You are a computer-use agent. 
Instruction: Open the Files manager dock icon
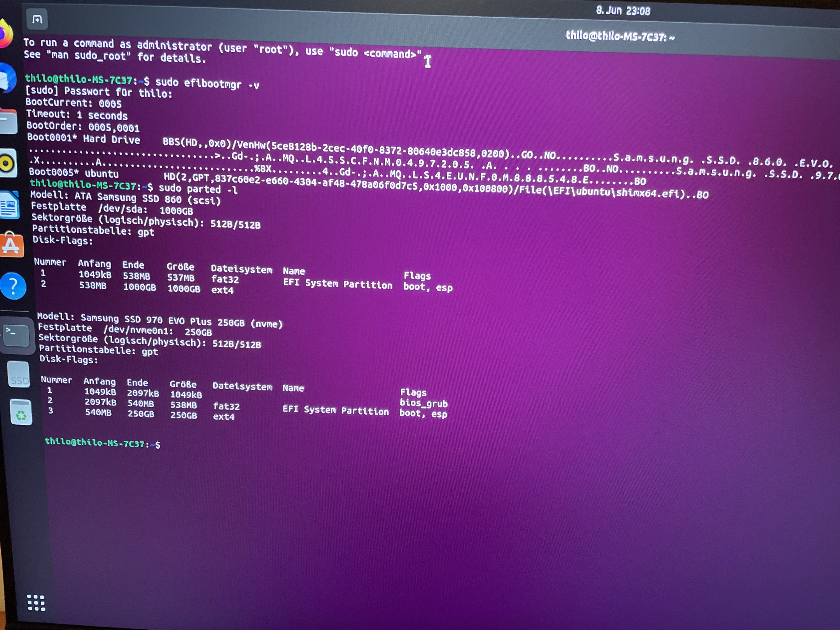point(8,121)
